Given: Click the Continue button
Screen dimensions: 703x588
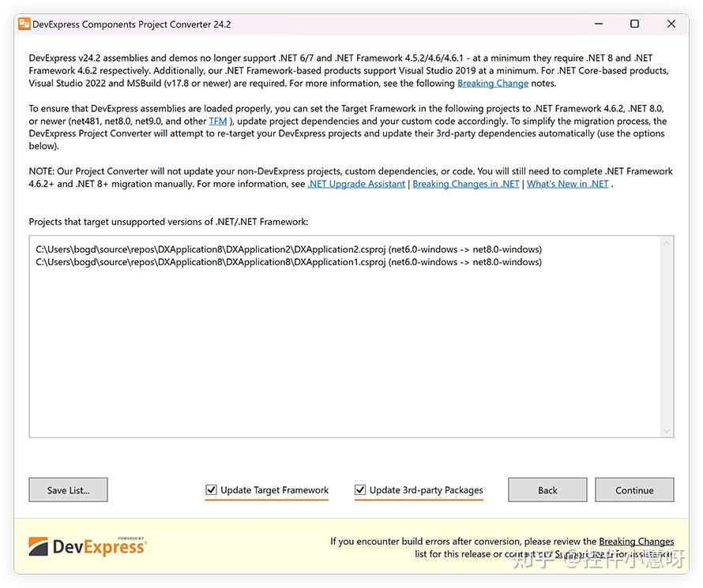Looking at the screenshot, I should 634,489.
